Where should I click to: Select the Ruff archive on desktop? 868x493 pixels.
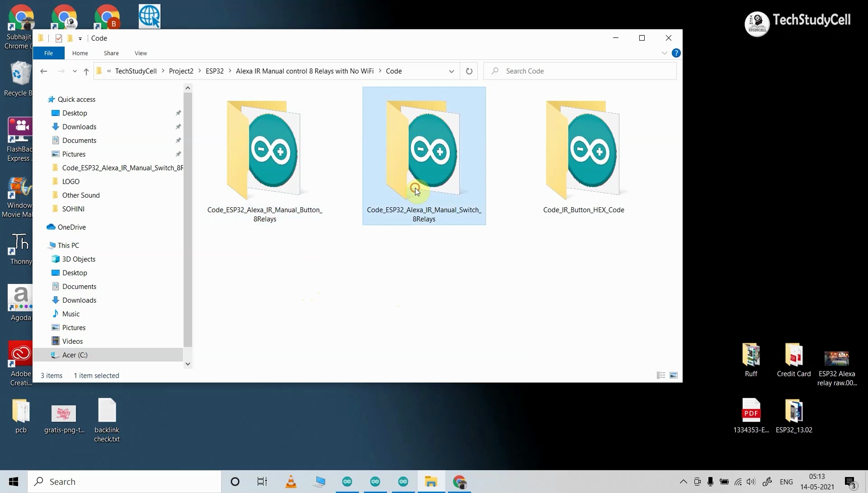click(x=751, y=360)
